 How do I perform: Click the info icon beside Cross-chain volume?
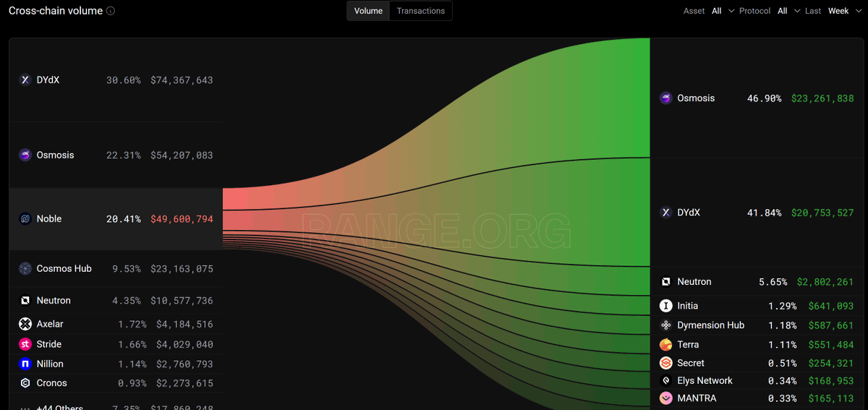pos(111,12)
